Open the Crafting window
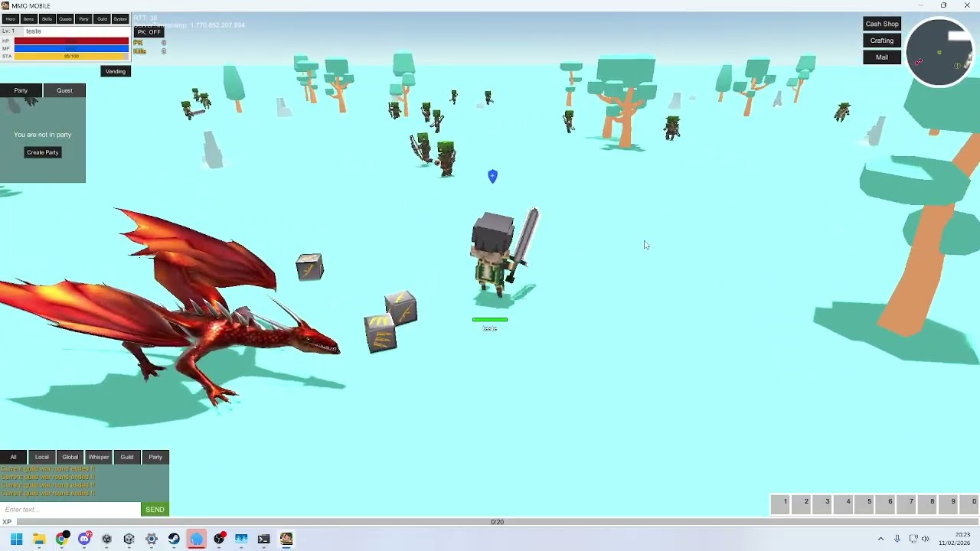This screenshot has height=551, width=980. (882, 41)
